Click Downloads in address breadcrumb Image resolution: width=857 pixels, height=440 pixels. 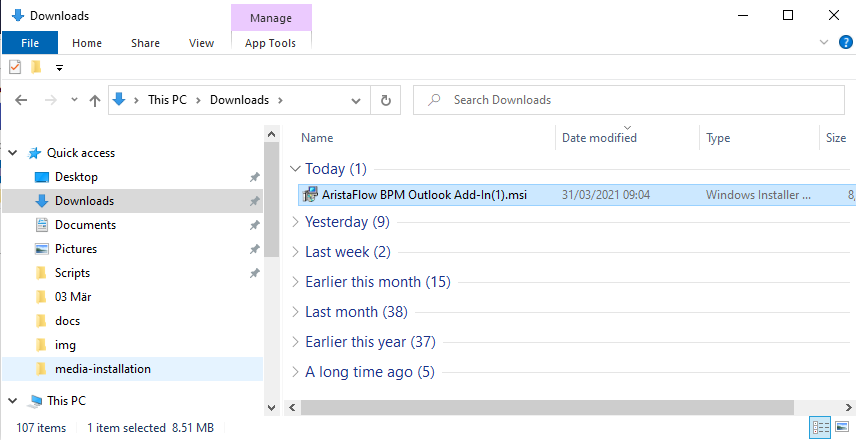point(239,100)
